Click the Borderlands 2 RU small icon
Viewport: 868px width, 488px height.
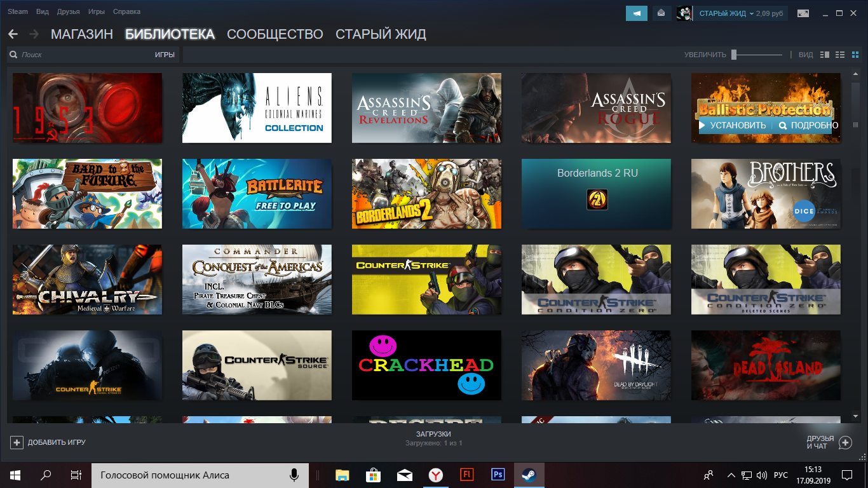pos(597,199)
